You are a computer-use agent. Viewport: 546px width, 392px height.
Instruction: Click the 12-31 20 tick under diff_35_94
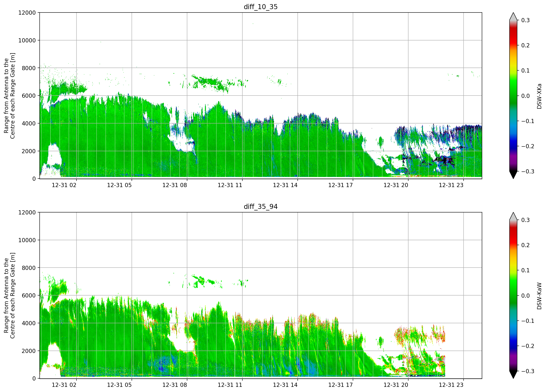click(396, 385)
